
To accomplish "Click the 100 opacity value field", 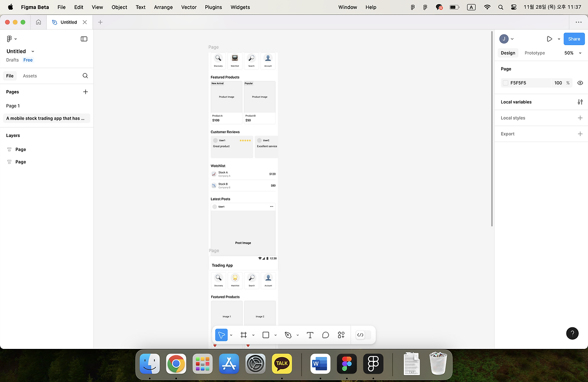I will [558, 83].
